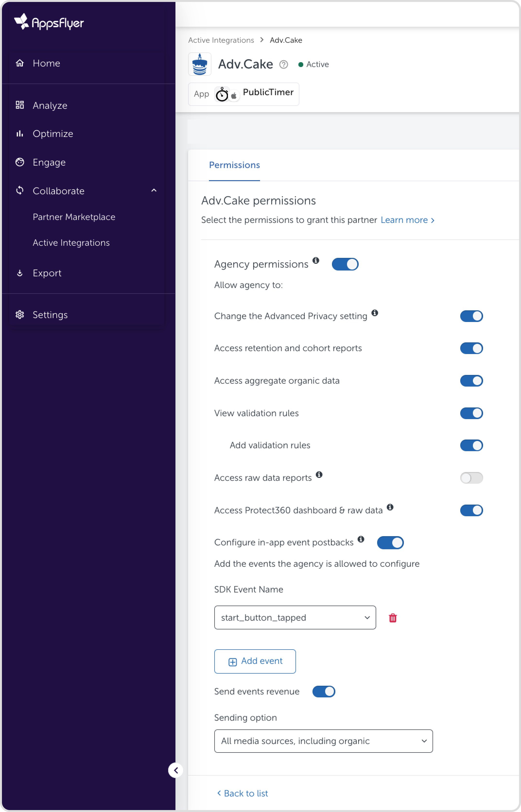521x812 pixels.
Task: Click the Learn more link
Action: click(408, 220)
